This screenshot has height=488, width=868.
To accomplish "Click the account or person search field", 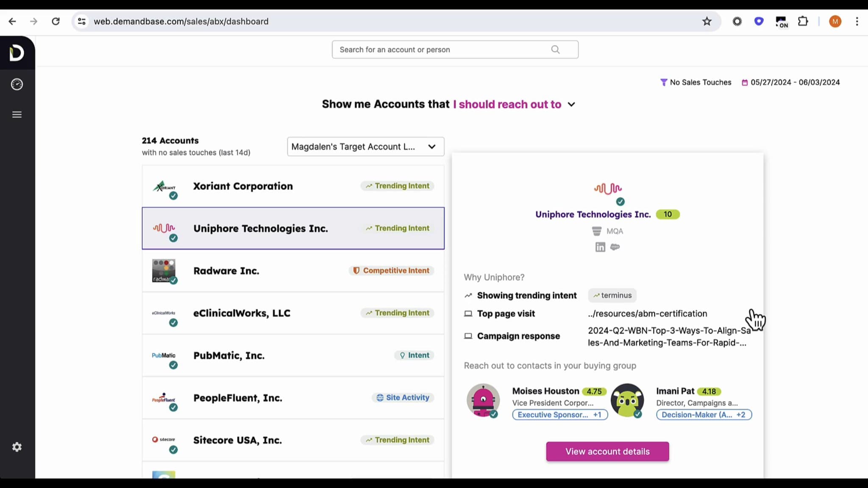I will pyautogui.click(x=441, y=50).
